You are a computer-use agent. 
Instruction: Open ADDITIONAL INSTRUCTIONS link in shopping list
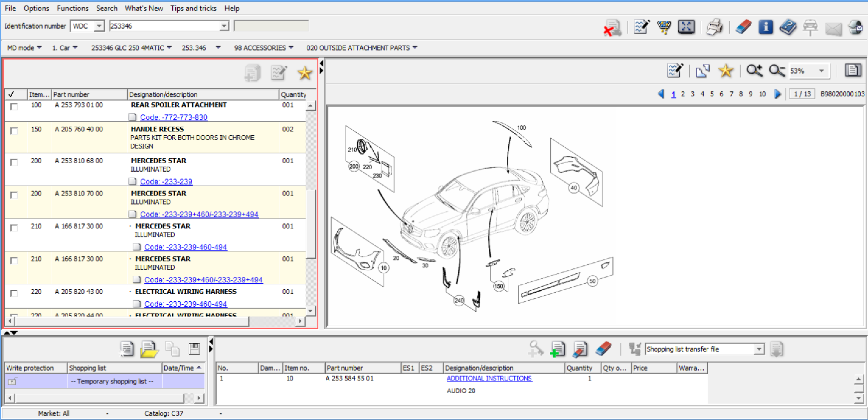[x=489, y=378]
